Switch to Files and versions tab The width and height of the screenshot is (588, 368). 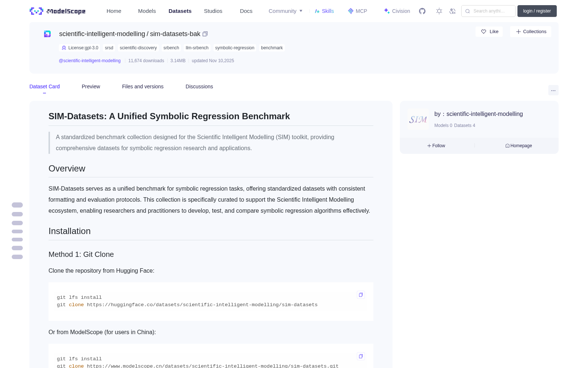point(143,86)
